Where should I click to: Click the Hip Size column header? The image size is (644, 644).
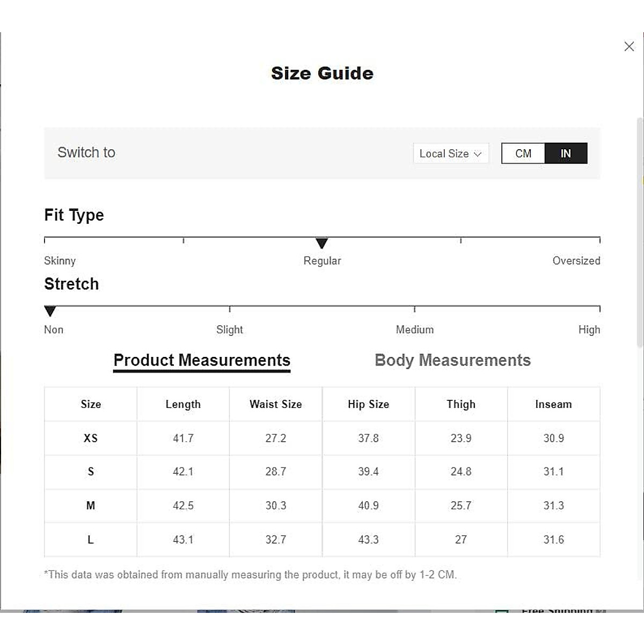pos(368,404)
